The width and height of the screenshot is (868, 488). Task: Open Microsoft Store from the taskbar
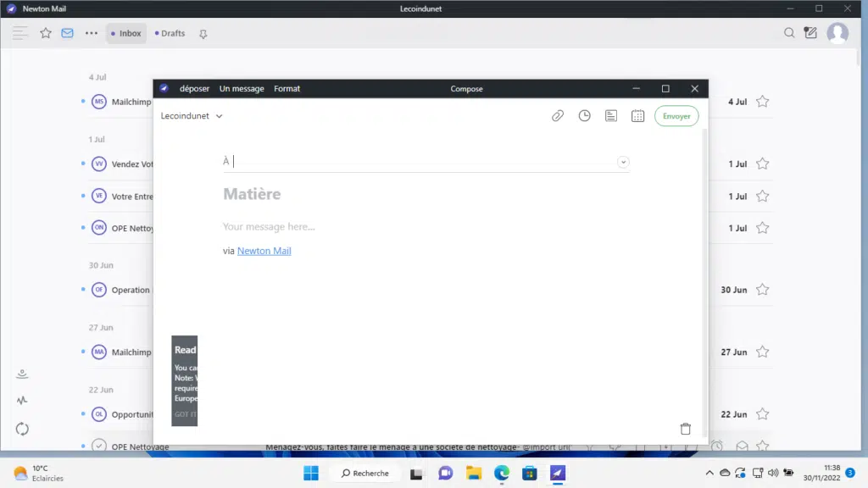tap(529, 473)
